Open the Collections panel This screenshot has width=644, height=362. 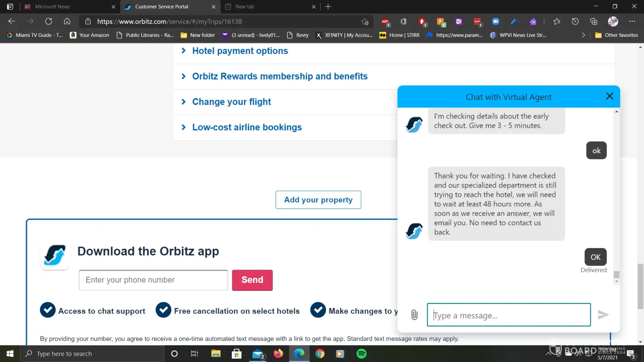(x=594, y=21)
